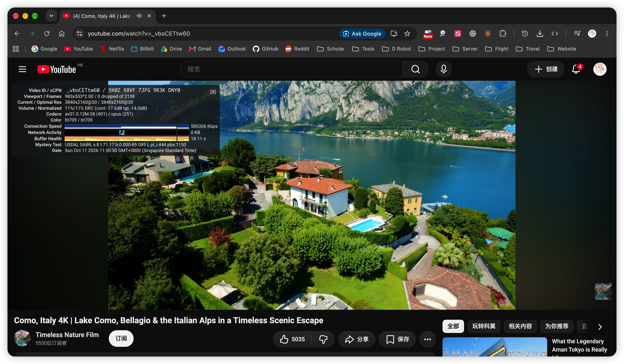This screenshot has height=364, width=624.
Task: Open the Tools bookmarks folder
Action: 363,49
